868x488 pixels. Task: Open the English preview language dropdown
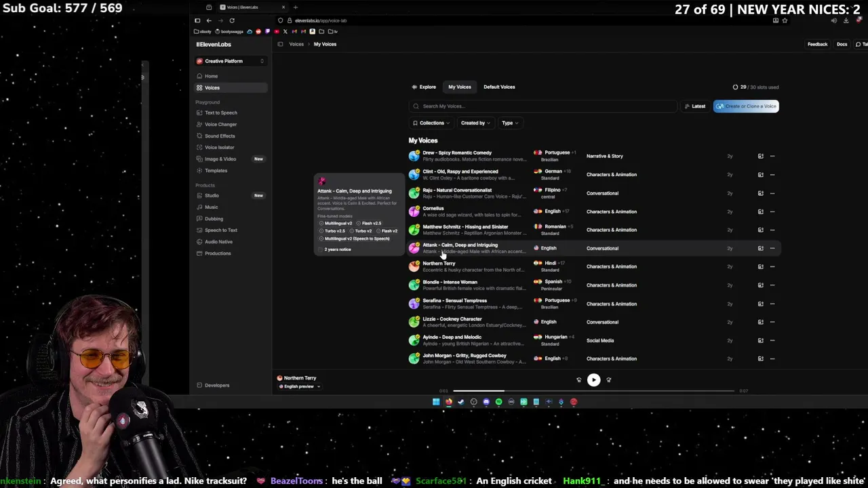[x=299, y=386]
